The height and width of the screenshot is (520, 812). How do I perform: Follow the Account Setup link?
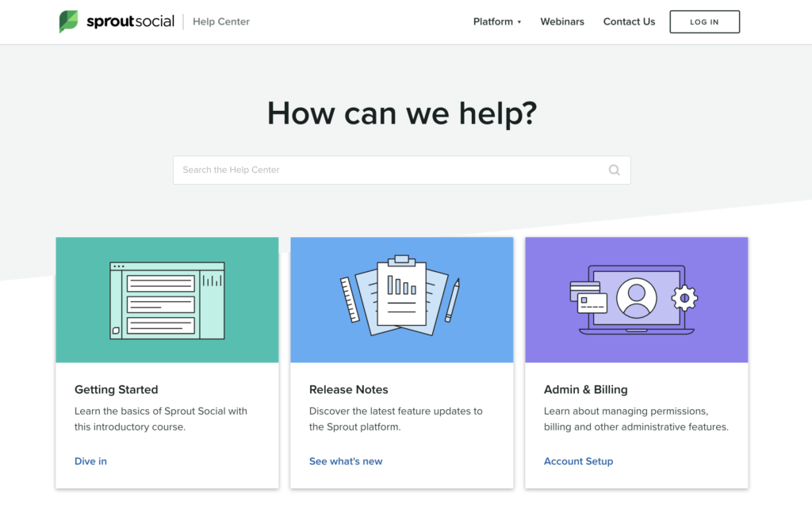point(578,461)
